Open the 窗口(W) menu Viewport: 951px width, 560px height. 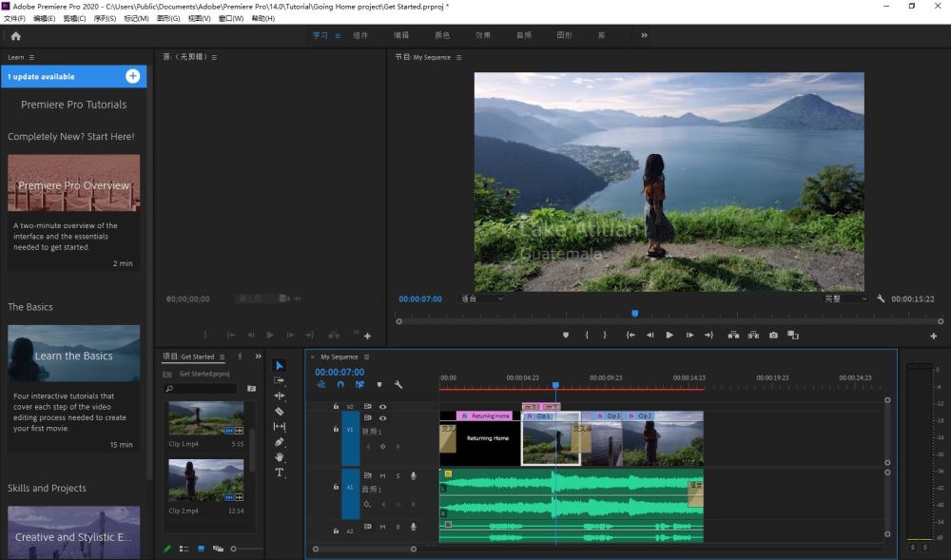pyautogui.click(x=231, y=19)
